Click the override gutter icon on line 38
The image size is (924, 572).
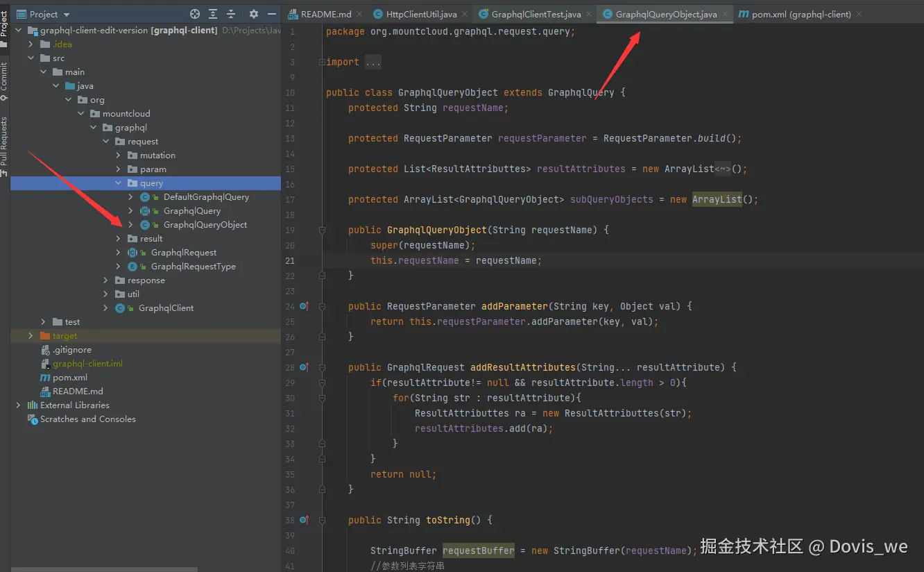tap(304, 520)
